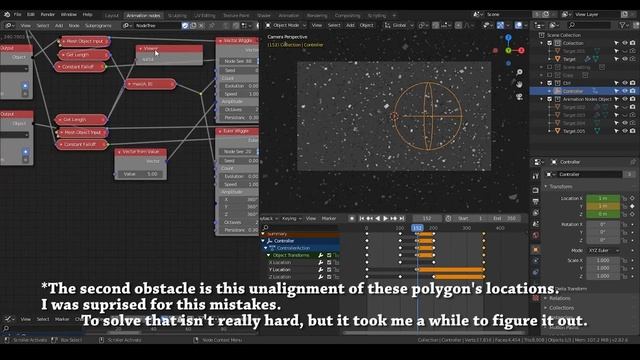
Task: Click the blue Z axis gizmo
Action: pyautogui.click(x=508, y=38)
